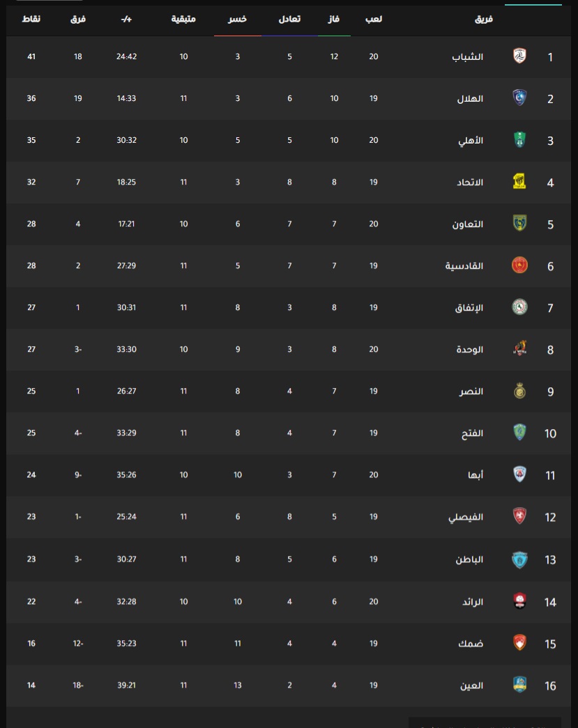Select the خسر losses column header
Screen dimensions: 578x728
pos(237,19)
